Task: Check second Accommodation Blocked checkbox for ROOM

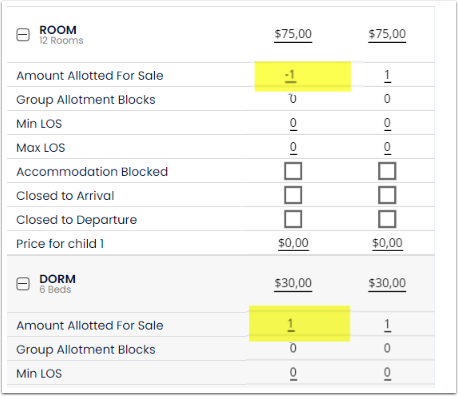Action: pyautogui.click(x=387, y=171)
